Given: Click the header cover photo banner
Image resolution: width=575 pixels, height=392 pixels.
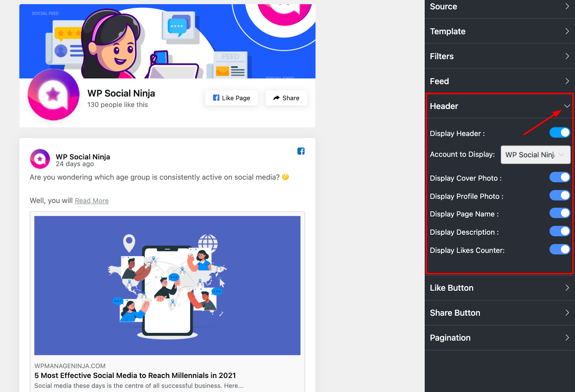Looking at the screenshot, I should point(167,41).
